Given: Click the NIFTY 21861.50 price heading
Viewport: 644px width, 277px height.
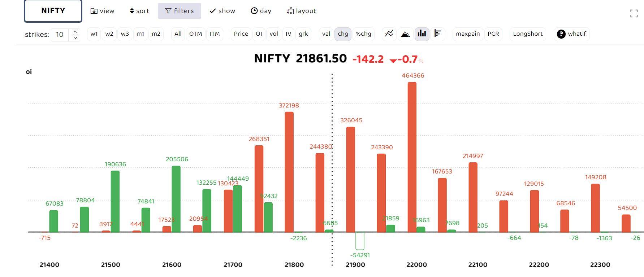Looking at the screenshot, I should pyautogui.click(x=301, y=58).
